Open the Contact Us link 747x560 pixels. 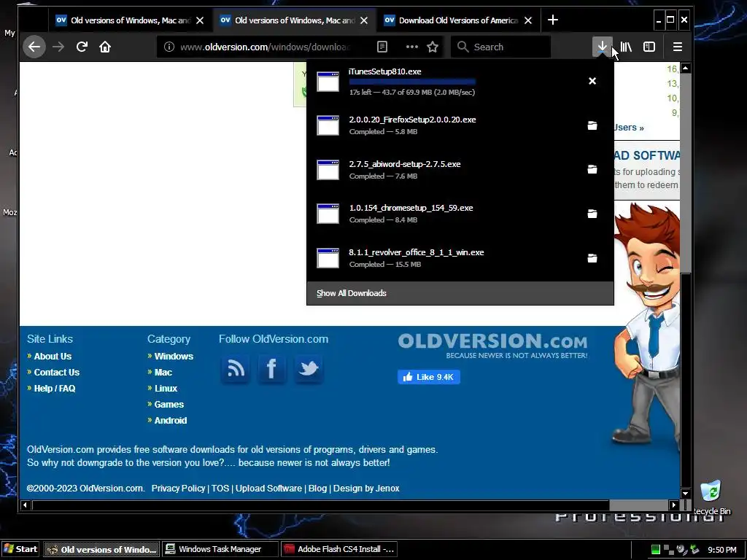click(57, 373)
